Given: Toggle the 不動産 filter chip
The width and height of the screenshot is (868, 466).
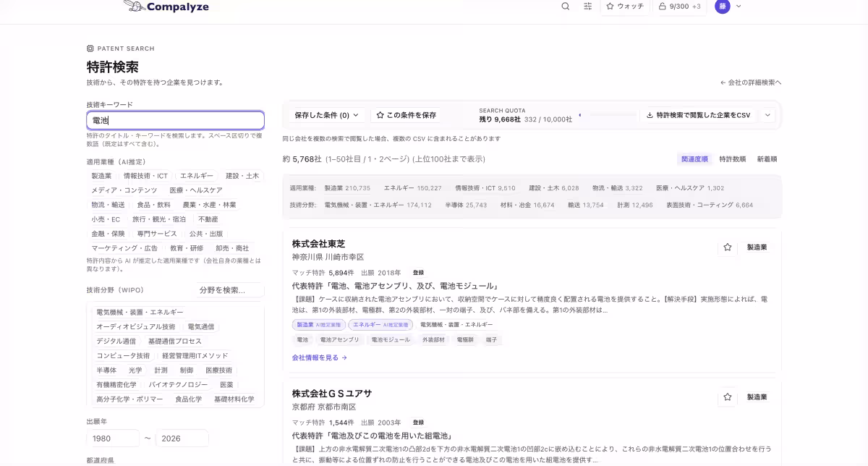Looking at the screenshot, I should [208, 219].
